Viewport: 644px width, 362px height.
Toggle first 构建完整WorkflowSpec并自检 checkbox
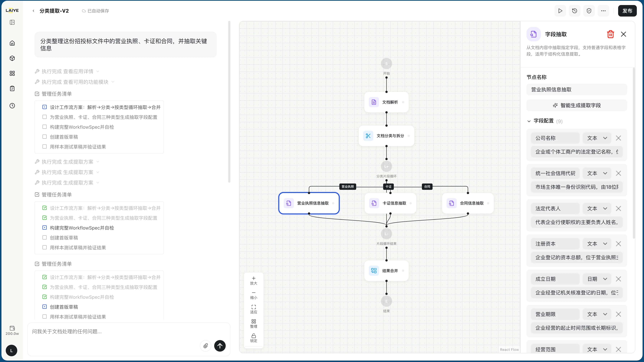click(x=45, y=127)
